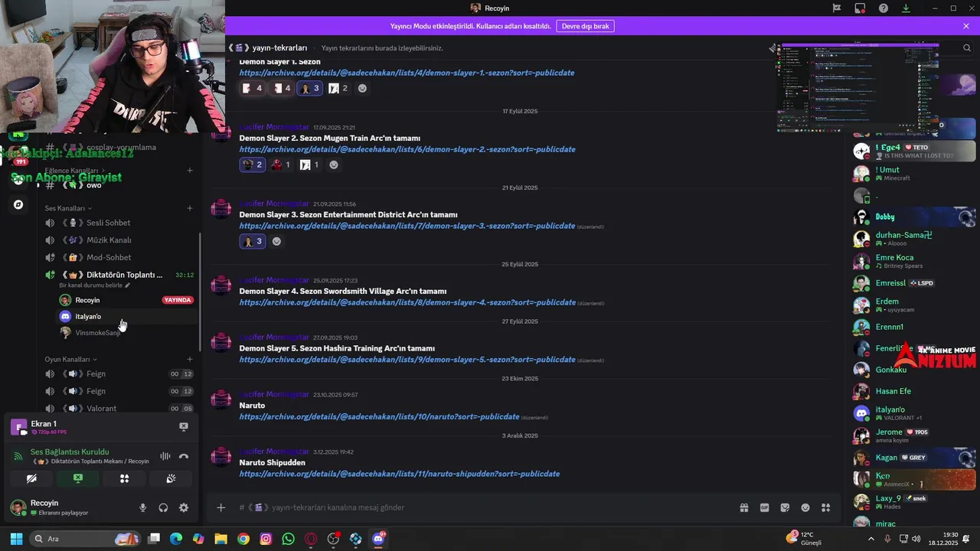This screenshot has width=980, height=551.
Task: Open Windows Start menu
Action: click(x=16, y=539)
